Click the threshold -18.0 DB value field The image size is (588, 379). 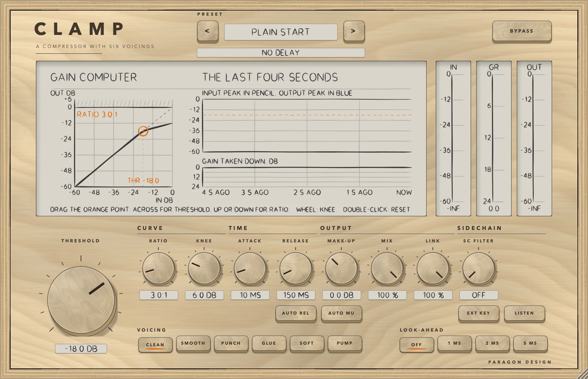[x=81, y=349]
